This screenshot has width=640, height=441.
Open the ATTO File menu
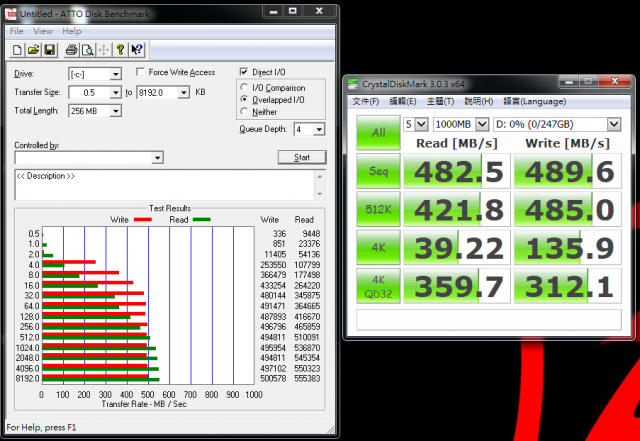[16, 31]
